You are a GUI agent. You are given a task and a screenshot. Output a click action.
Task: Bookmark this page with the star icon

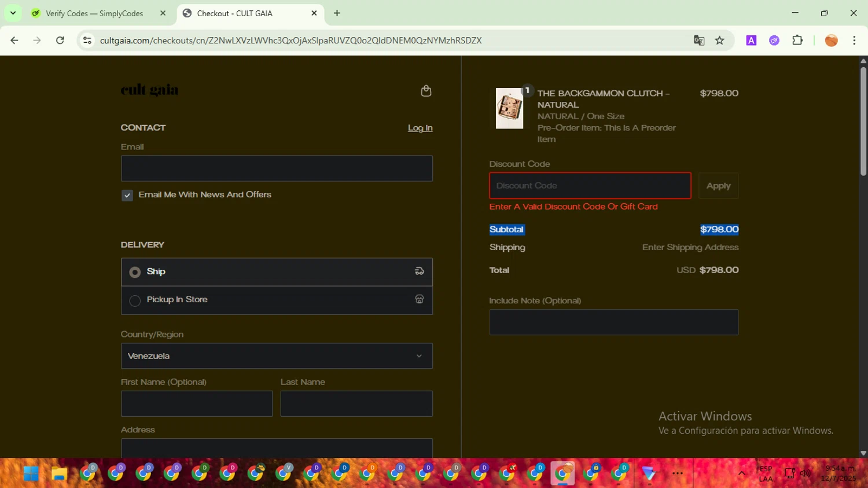click(x=719, y=41)
